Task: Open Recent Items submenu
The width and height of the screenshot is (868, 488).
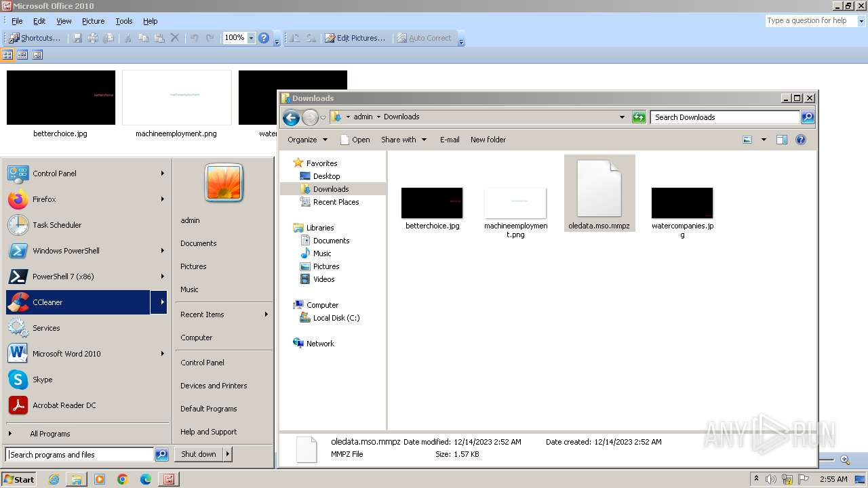Action: coord(224,314)
